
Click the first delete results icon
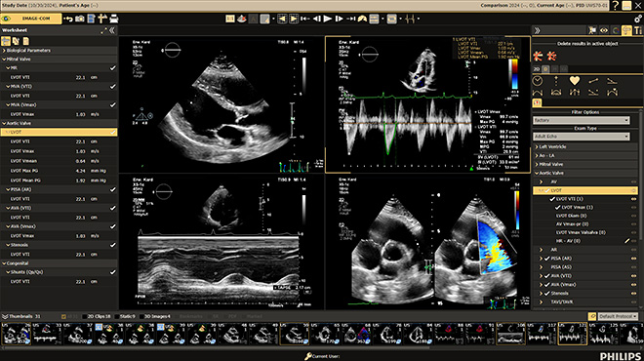click(538, 56)
